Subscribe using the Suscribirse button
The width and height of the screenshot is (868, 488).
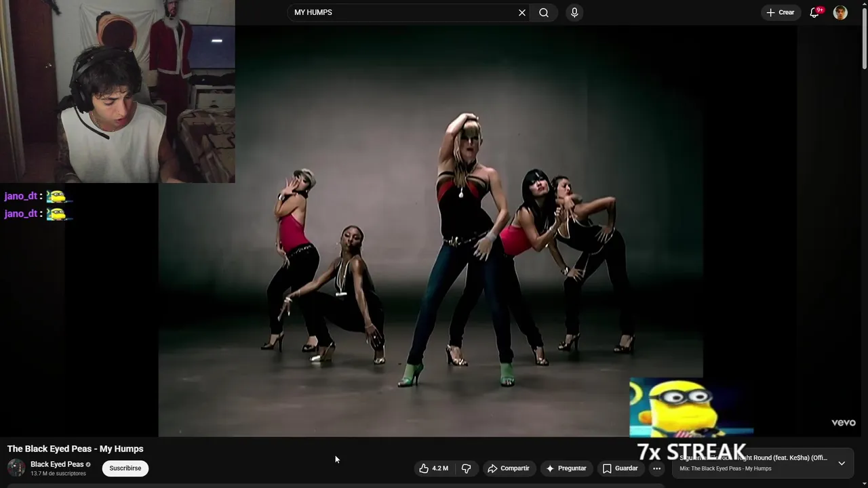pos(125,468)
